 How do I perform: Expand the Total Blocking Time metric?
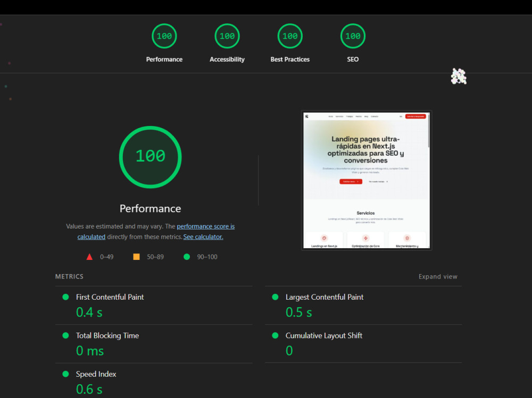pos(154,344)
